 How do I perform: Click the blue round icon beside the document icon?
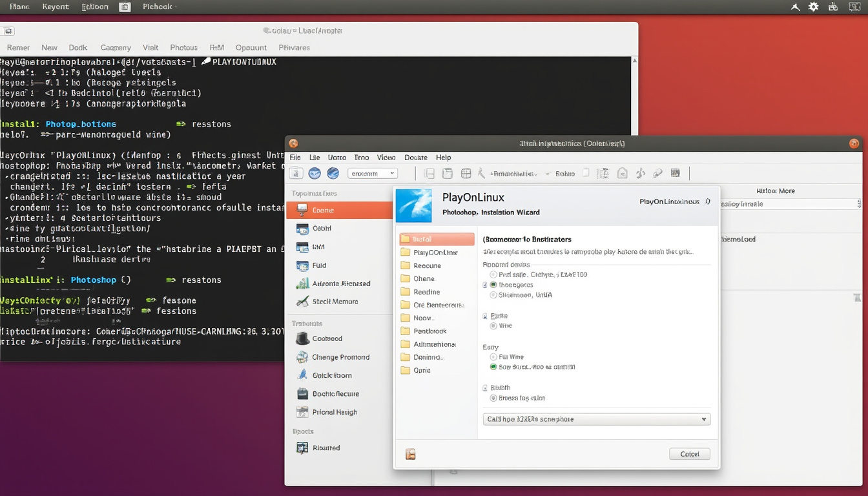[x=315, y=173]
